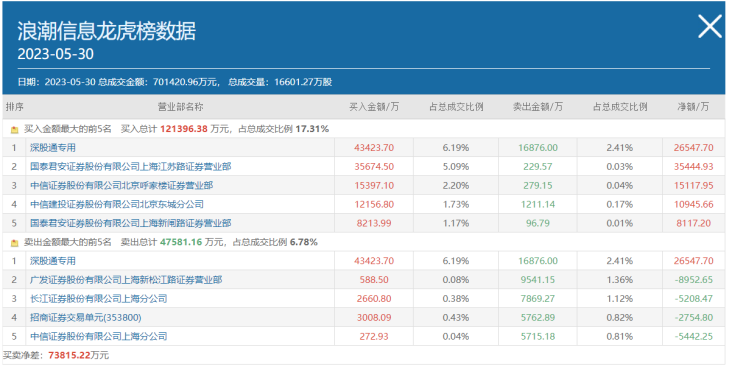
Task: Select percentage 1.36% cell
Action: tap(620, 280)
